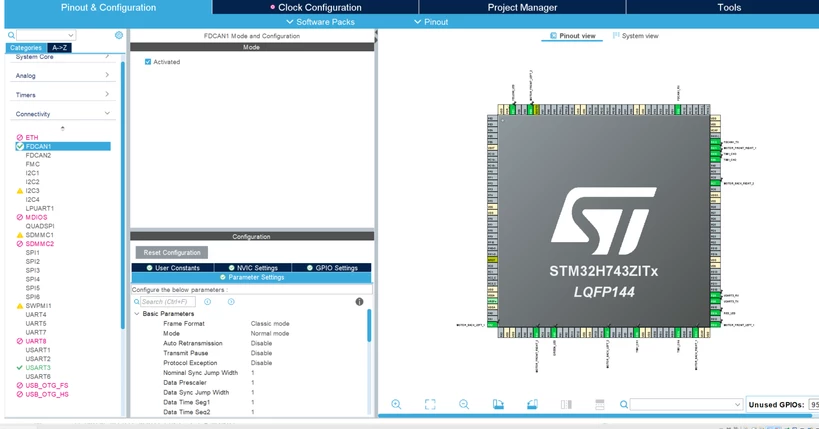This screenshot has height=429, width=819.
Task: Zoom out of the chip pinout view
Action: 464,404
